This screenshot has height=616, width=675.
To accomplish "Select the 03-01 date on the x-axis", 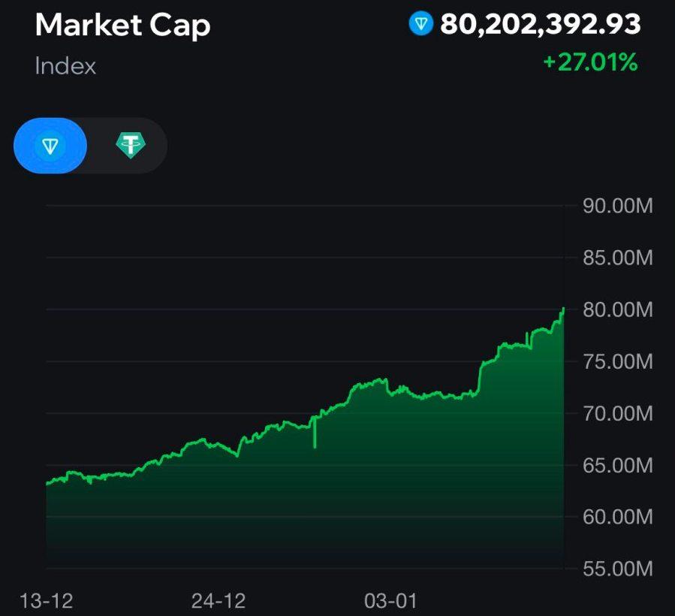I will 390,601.
